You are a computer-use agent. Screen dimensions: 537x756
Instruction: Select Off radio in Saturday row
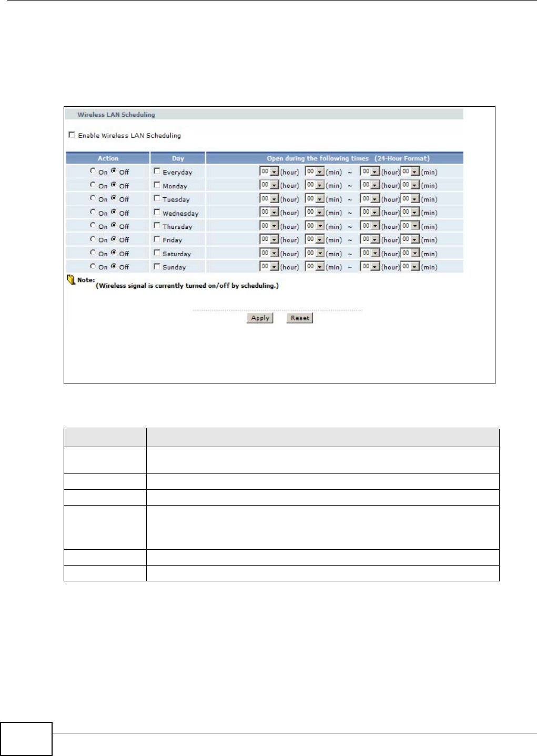[114, 253]
